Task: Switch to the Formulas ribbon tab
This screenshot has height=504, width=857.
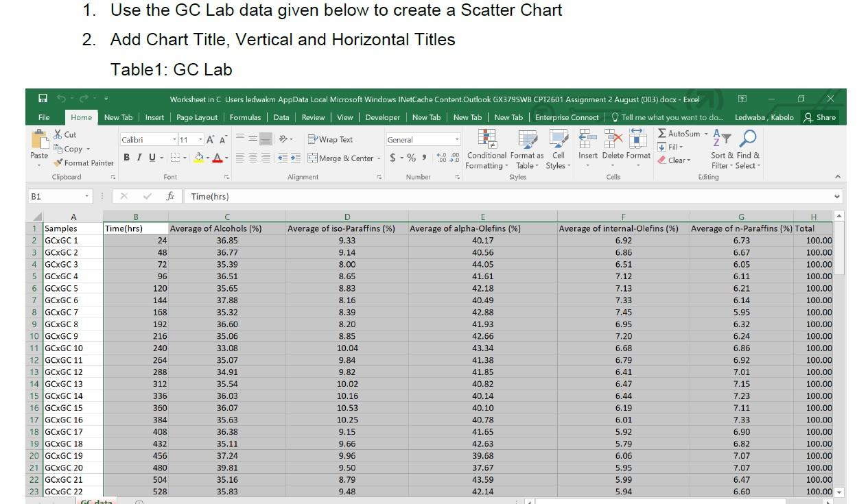Action: pos(246,117)
